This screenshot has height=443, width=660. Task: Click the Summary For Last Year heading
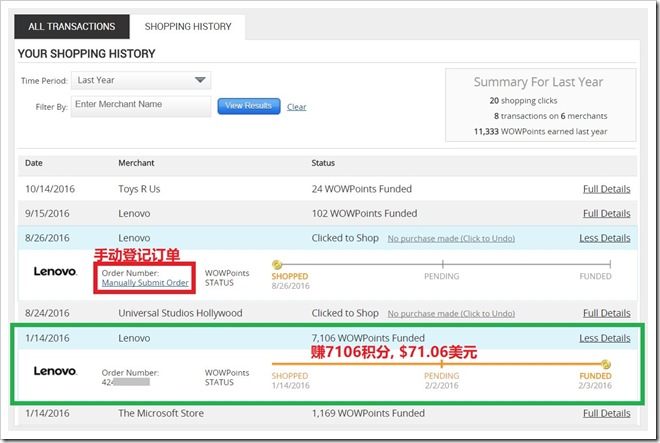538,82
